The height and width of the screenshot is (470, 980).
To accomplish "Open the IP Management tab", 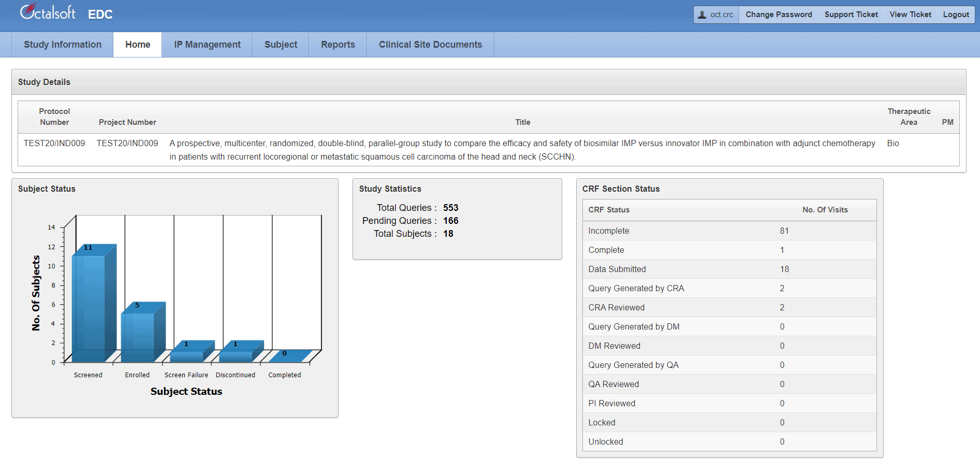I will coord(207,45).
